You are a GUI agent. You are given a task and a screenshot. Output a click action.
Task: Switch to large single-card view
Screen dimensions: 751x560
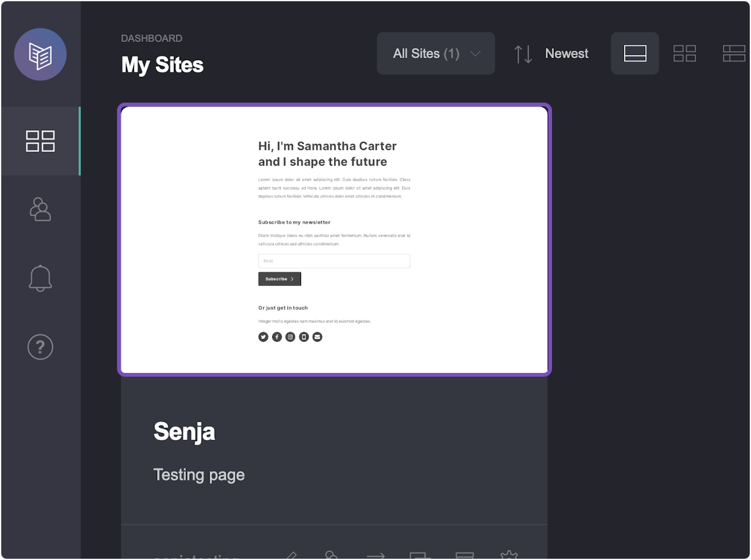tap(635, 54)
